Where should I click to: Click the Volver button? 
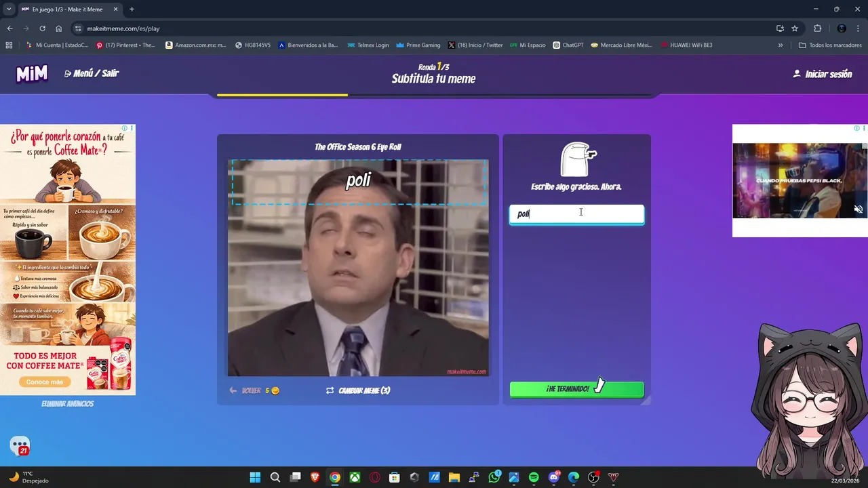pos(254,390)
